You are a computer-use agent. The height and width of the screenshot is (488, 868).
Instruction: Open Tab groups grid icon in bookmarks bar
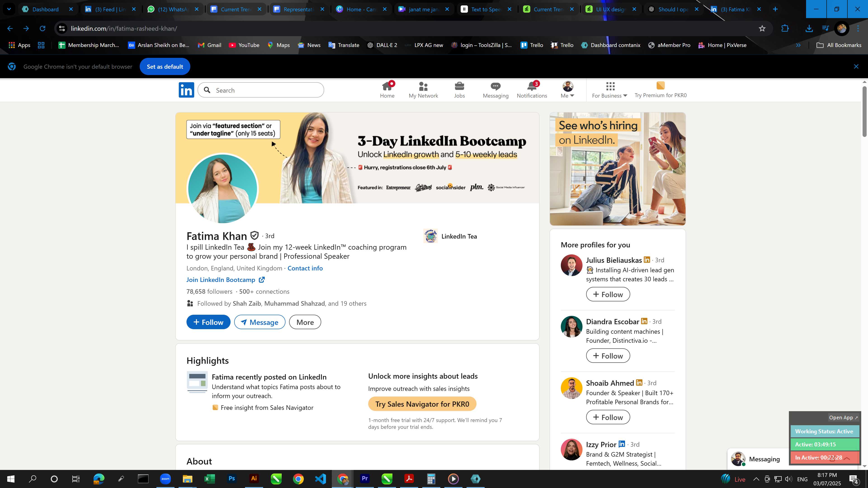tap(41, 45)
